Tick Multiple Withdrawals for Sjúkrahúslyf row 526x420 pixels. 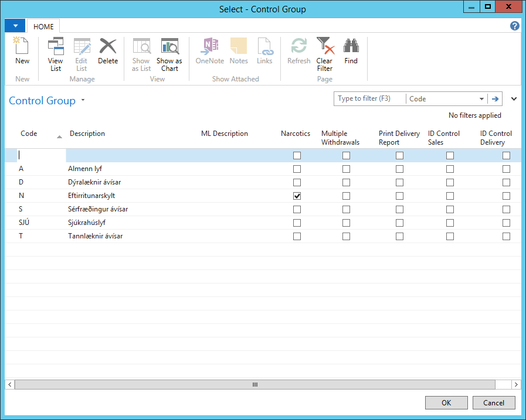(x=347, y=223)
